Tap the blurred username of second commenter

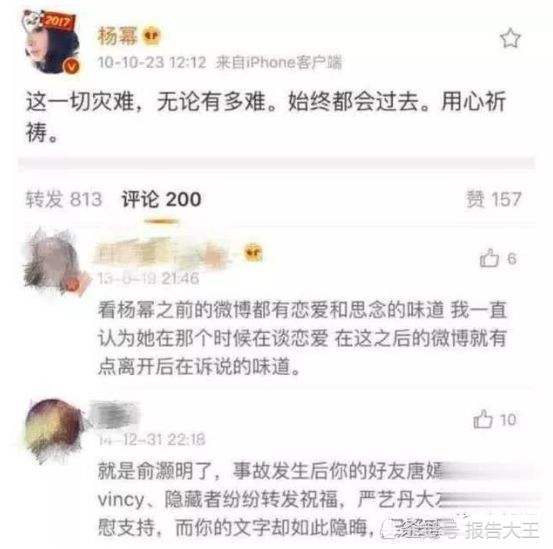[114, 414]
